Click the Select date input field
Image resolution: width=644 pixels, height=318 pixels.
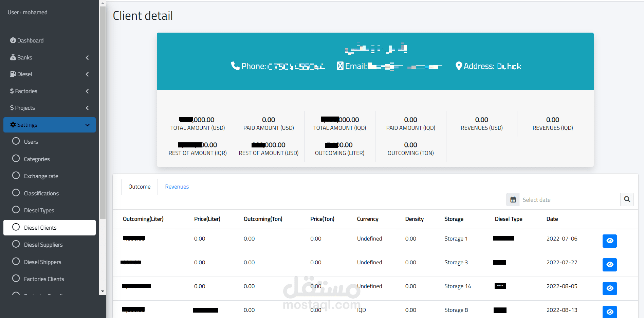570,200
